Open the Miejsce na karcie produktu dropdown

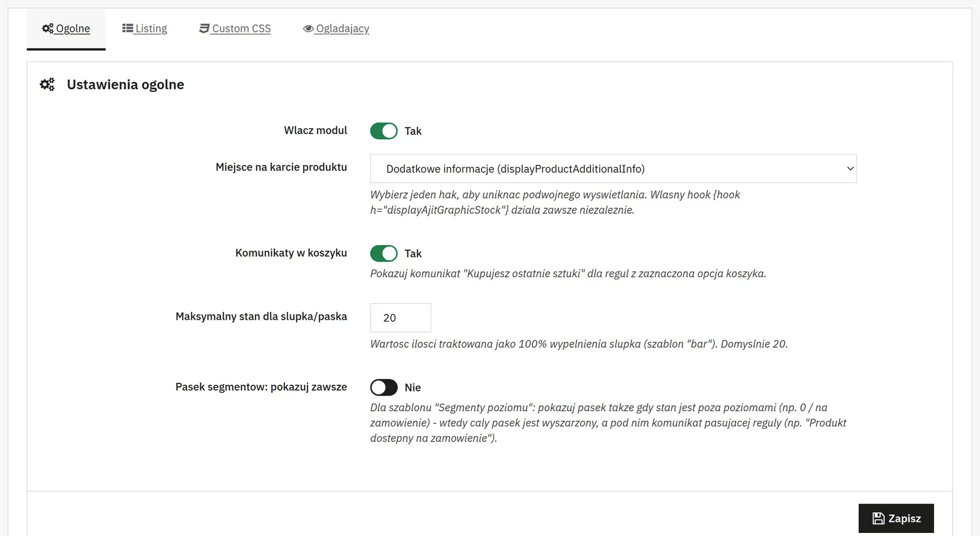[x=613, y=168]
